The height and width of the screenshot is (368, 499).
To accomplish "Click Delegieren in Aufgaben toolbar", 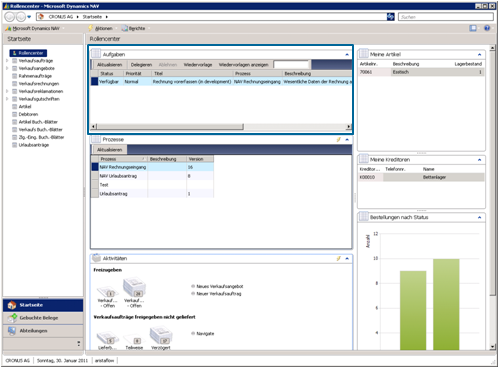I will (141, 65).
